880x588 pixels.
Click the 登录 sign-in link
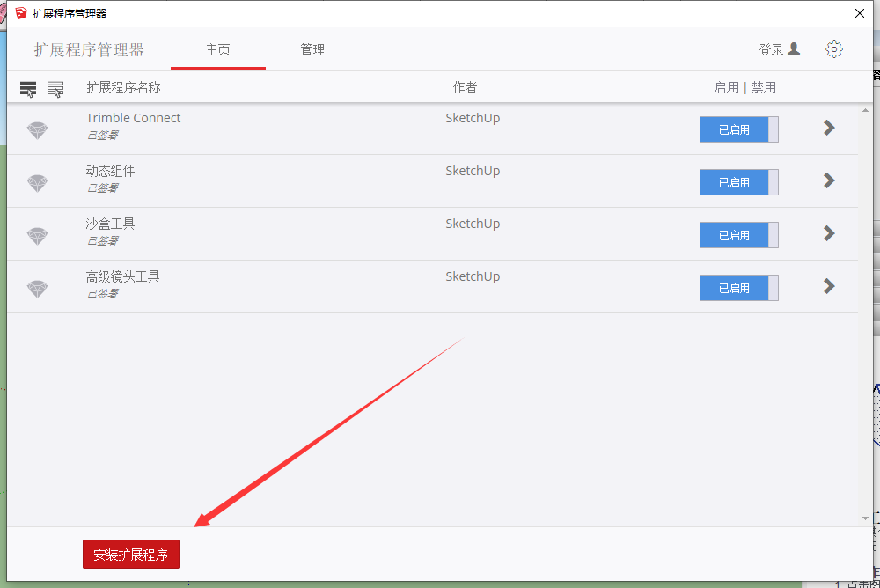pos(771,50)
